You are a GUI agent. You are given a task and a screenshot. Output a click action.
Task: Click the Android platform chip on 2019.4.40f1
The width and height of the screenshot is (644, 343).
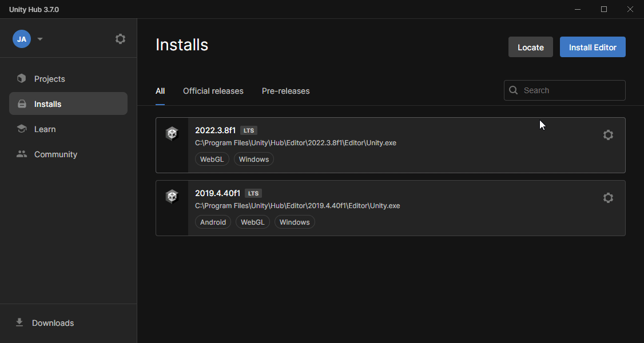pos(213,222)
